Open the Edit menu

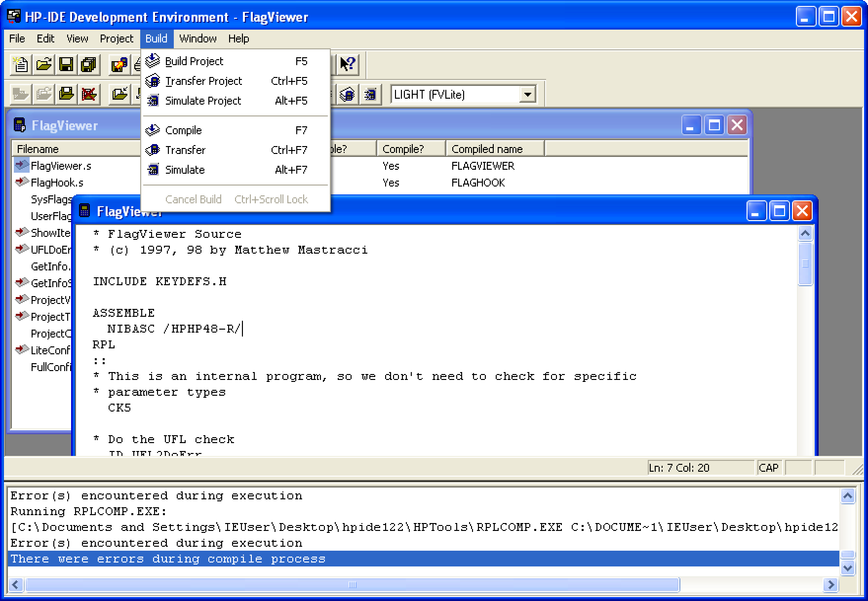click(45, 38)
